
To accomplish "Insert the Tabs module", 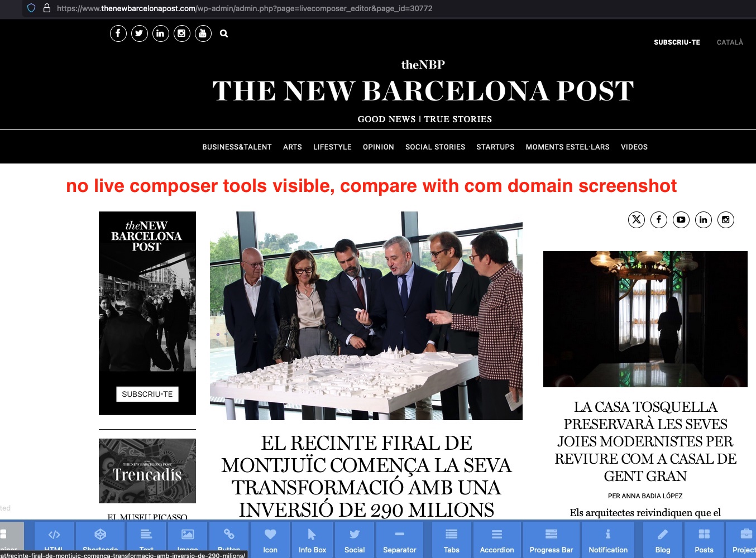I will click(451, 540).
